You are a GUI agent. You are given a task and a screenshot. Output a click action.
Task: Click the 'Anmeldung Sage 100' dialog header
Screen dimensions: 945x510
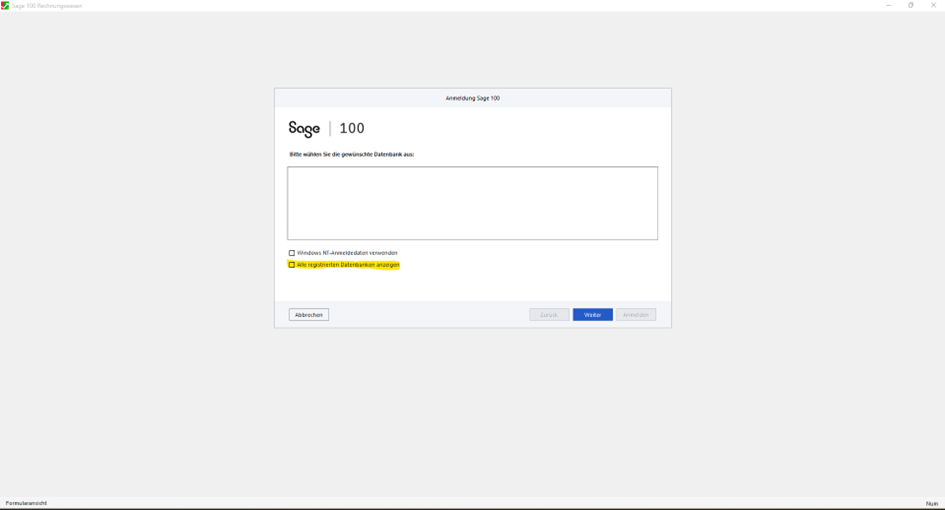coord(472,98)
